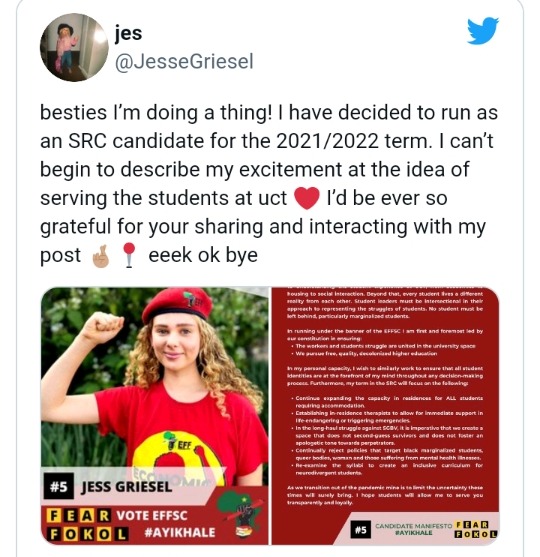The height and width of the screenshot is (557, 540).
Task: Open the red candidate manifesto image
Action: (385, 415)
